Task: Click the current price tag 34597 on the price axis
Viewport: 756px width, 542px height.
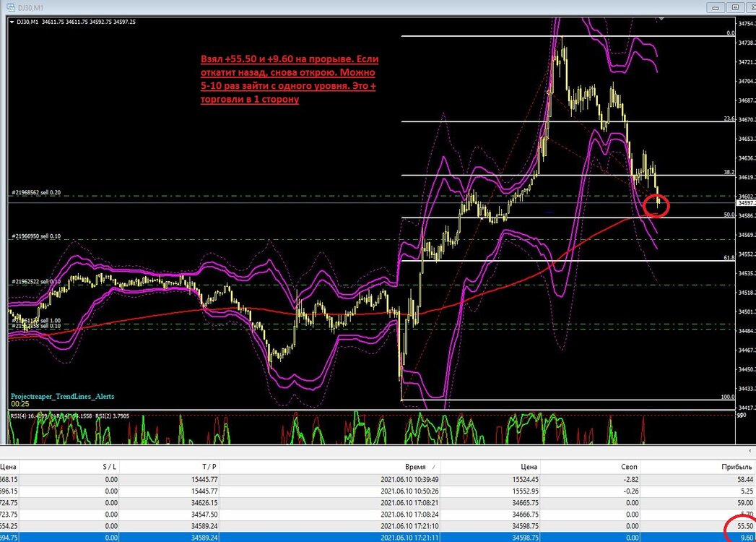Action: pyautogui.click(x=747, y=203)
